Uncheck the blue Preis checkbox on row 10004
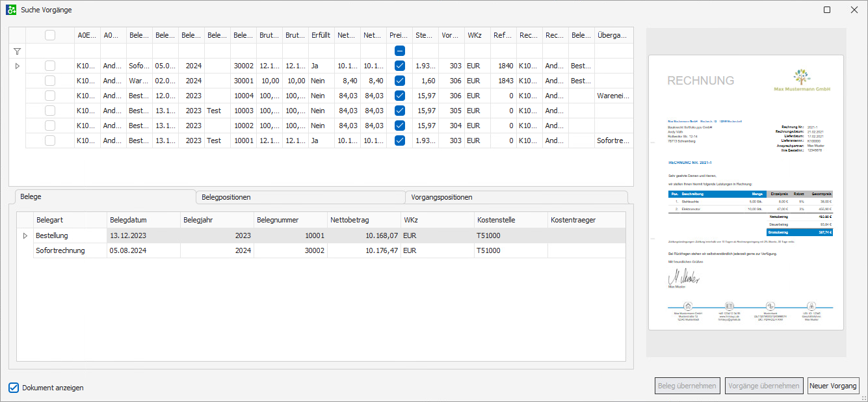This screenshot has width=868, height=402. pos(399,95)
